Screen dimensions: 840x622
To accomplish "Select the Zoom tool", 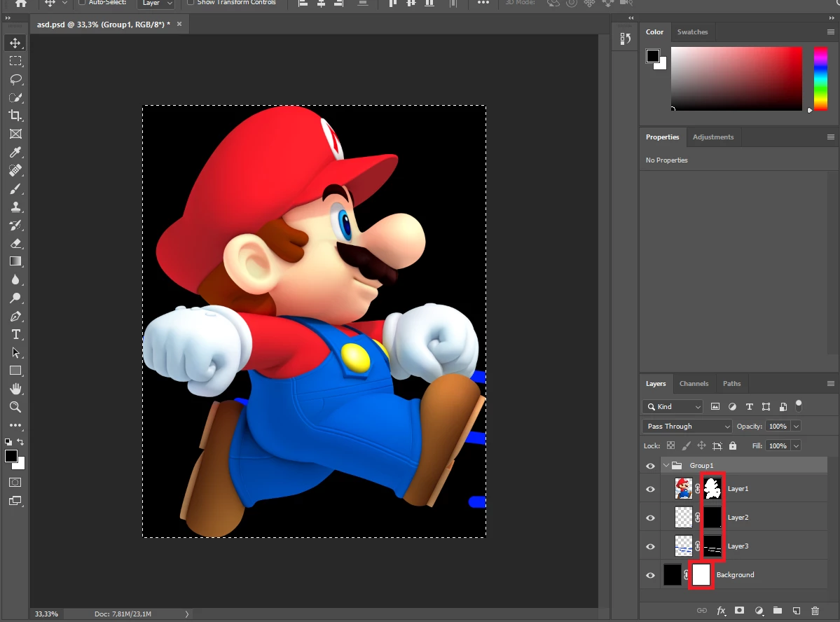I will (15, 407).
